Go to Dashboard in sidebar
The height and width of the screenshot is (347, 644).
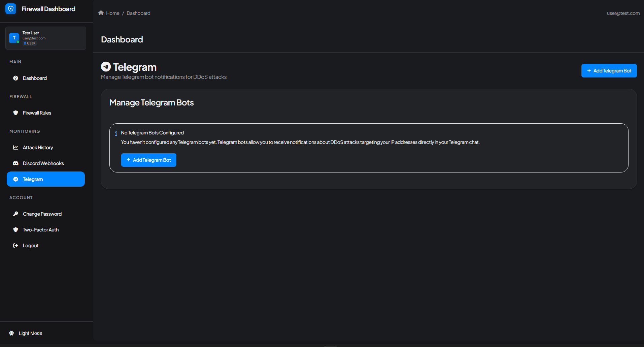pyautogui.click(x=46, y=78)
